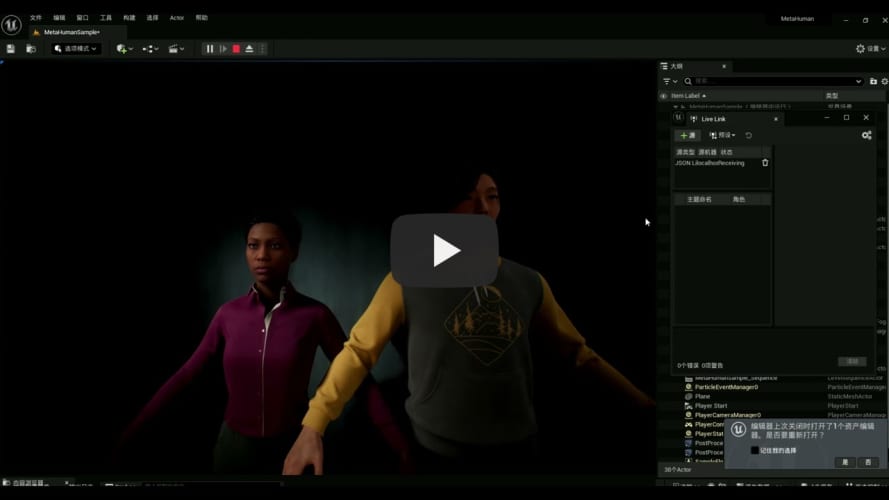Viewport: 889px width, 500px height.
Task: Open the editor settings gear at top right
Action: pos(870,49)
